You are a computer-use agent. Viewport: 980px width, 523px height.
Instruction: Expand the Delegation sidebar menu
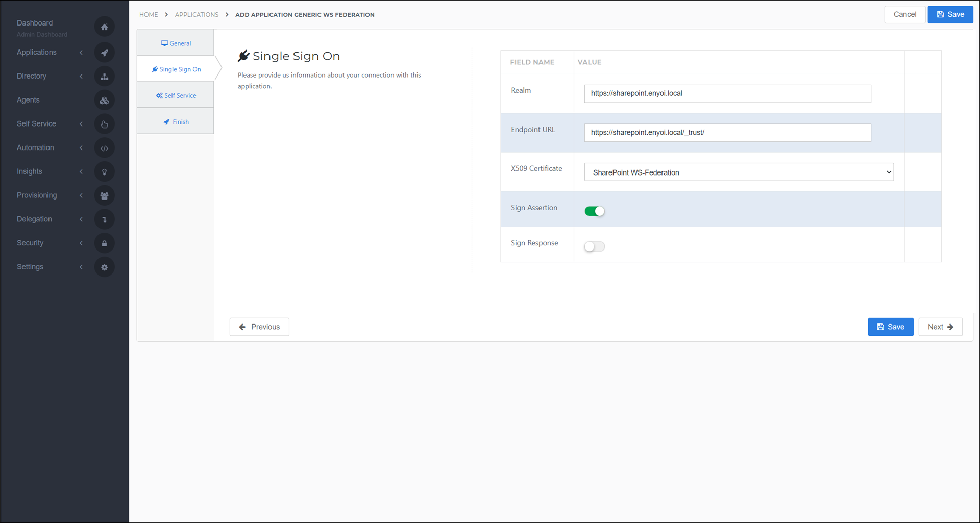[81, 219]
